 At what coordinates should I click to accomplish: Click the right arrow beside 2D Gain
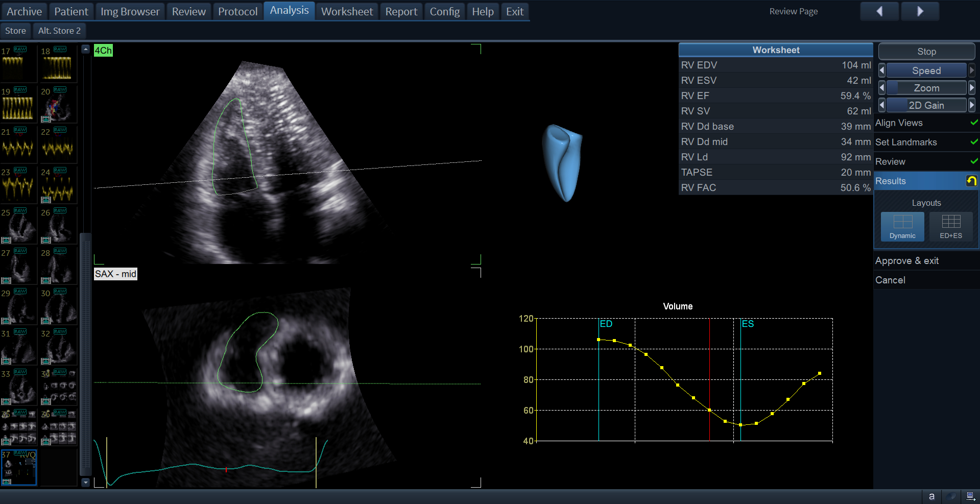click(x=971, y=105)
